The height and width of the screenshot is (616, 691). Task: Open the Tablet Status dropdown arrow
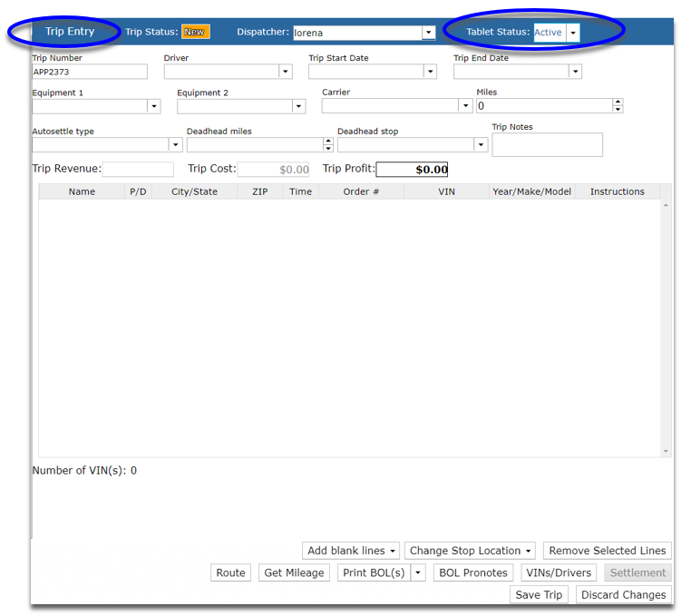tap(573, 33)
